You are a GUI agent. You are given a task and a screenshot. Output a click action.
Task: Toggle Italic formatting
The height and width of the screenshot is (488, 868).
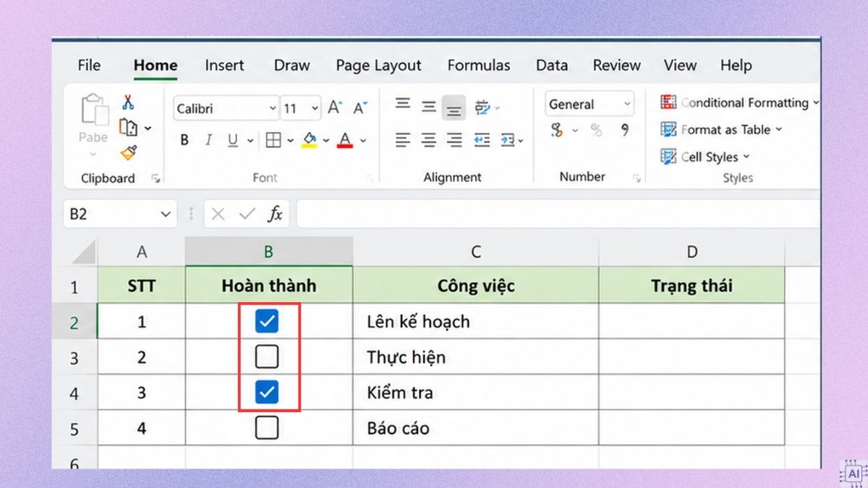[x=208, y=140]
